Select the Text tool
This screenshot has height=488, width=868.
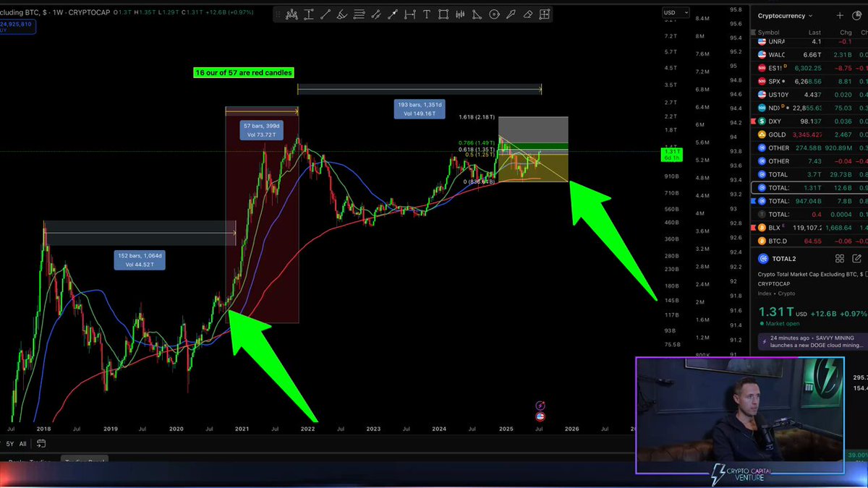[x=426, y=14]
